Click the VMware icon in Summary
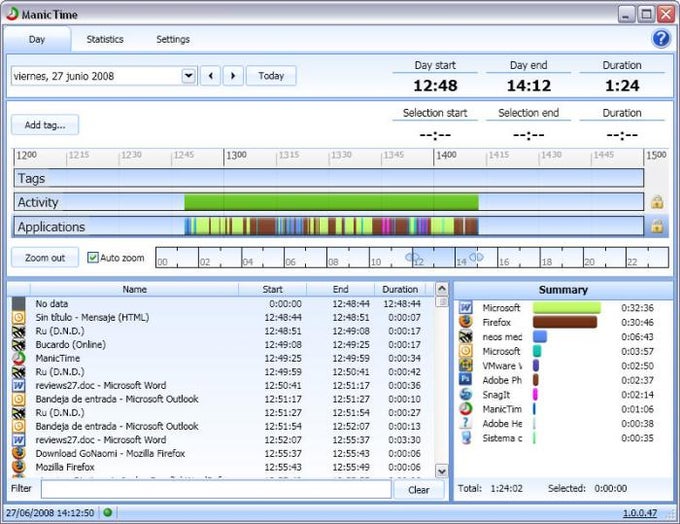 coord(465,365)
